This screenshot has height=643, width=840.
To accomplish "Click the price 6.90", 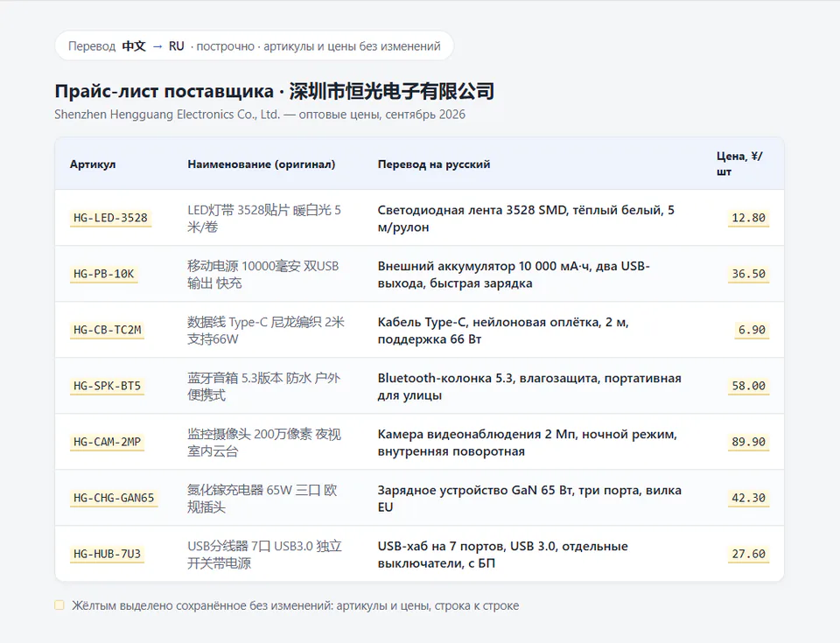I will tap(752, 330).
